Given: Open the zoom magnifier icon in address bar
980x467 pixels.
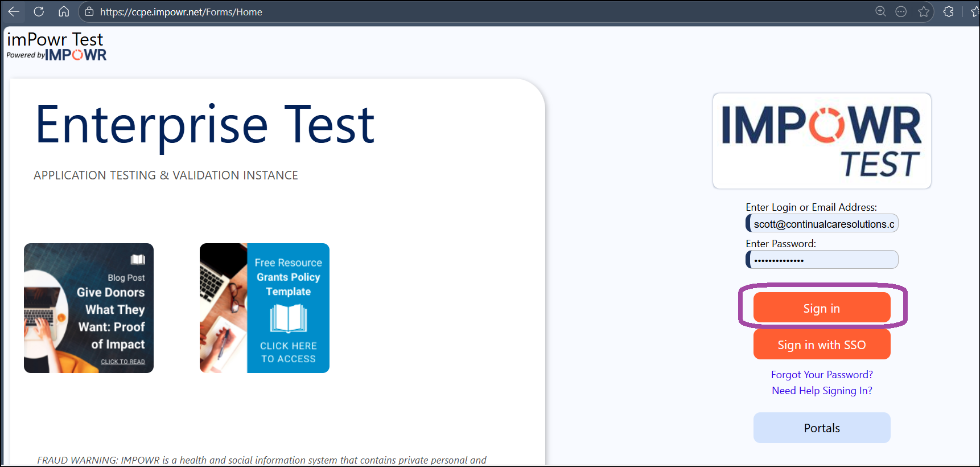Looking at the screenshot, I should coord(880,11).
